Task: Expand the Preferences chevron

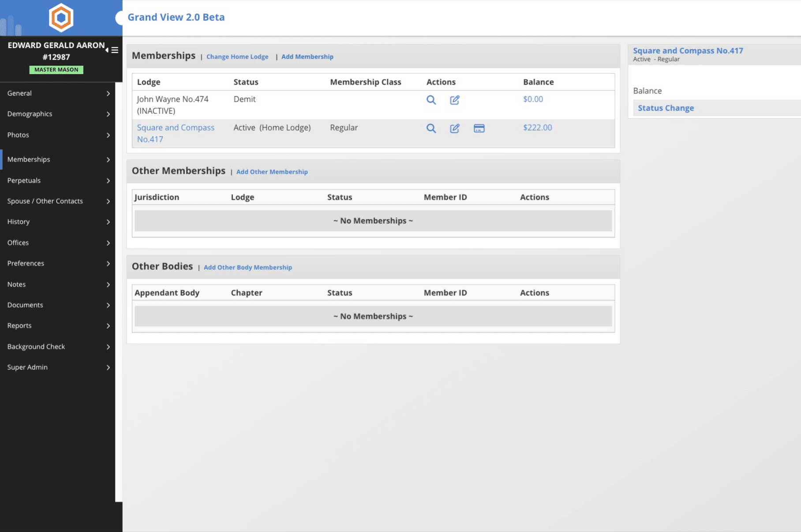Action: coord(108,264)
